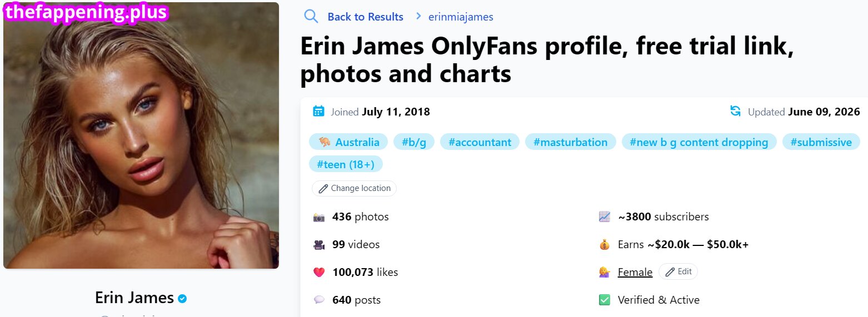Click the camera icon beside photos count
The image size is (868, 317).
tap(319, 217)
